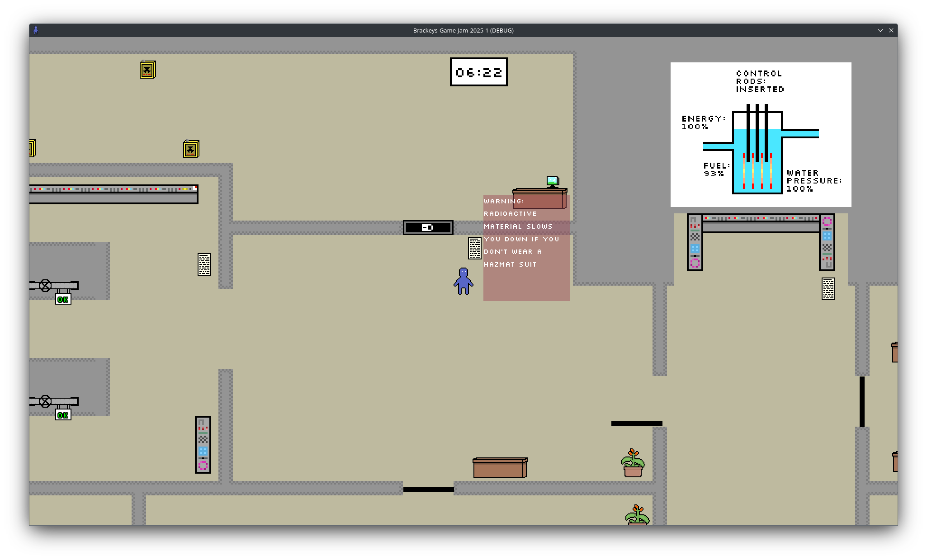Image resolution: width=927 pixels, height=560 pixels.
Task: Click the app icon in the title bar
Action: 36,30
